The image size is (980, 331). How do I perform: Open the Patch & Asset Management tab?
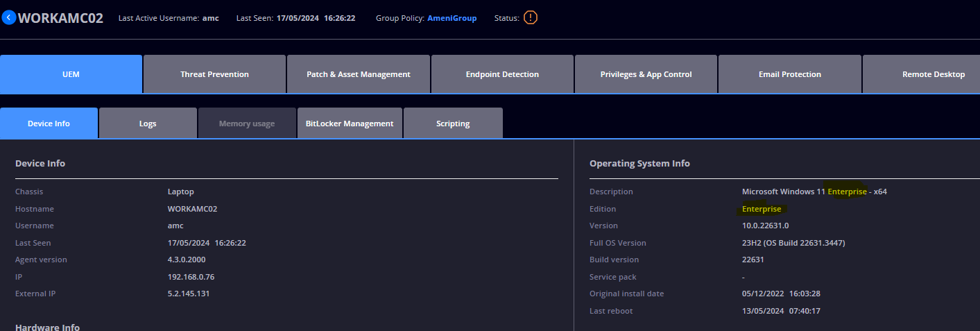tap(359, 74)
